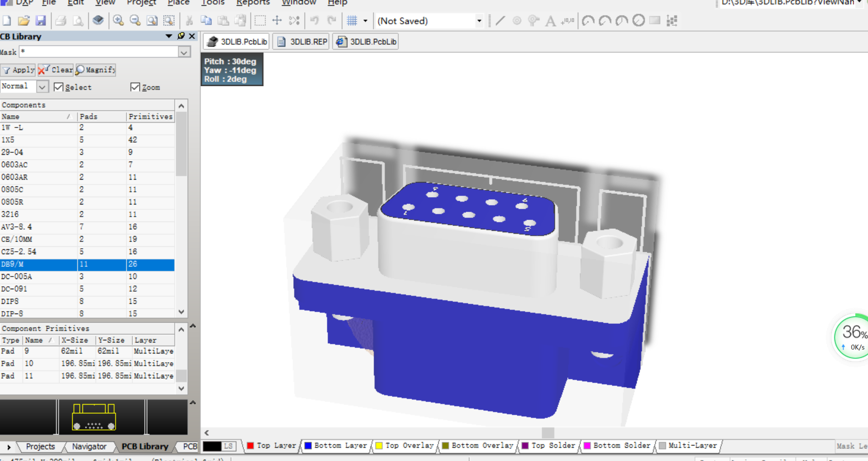Switch to the Navigator panel tab
The width and height of the screenshot is (868, 461).
coord(89,446)
